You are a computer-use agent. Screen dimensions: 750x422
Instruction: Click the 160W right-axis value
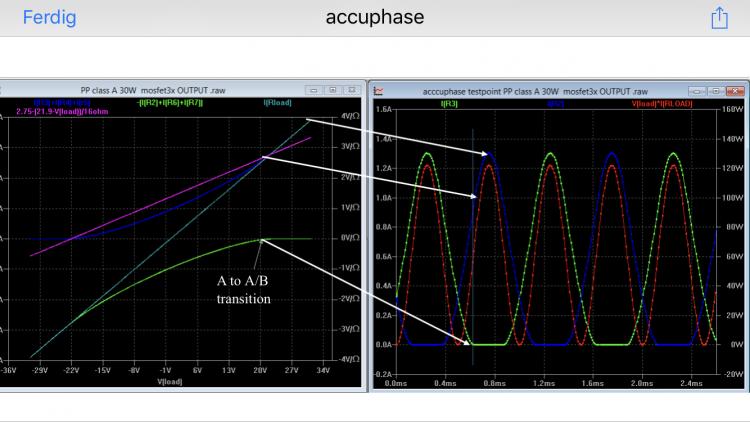732,110
